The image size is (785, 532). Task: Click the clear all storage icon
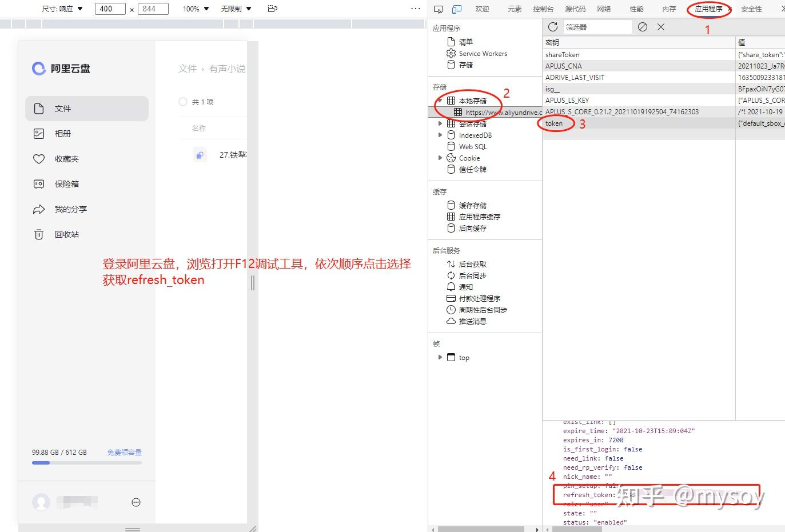(x=643, y=27)
